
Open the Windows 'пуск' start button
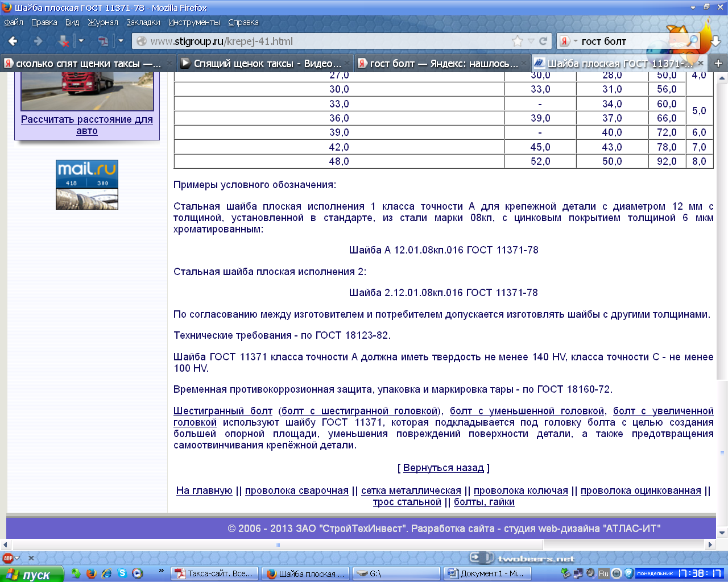click(x=32, y=574)
